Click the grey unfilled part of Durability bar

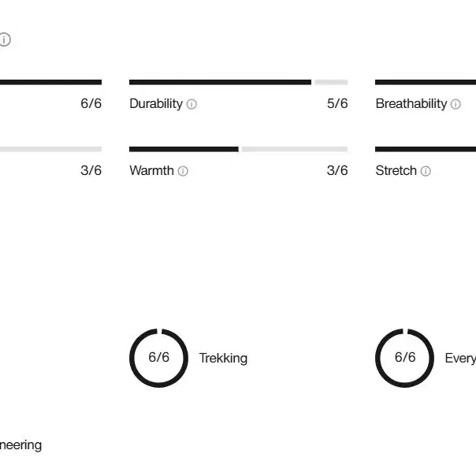tap(331, 82)
